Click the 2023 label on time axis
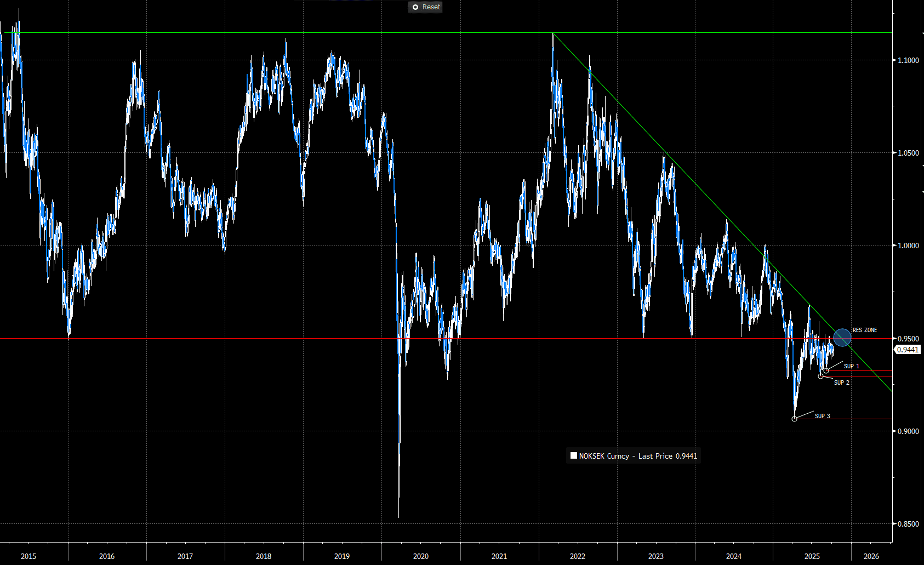Image resolution: width=924 pixels, height=565 pixels. (x=655, y=556)
